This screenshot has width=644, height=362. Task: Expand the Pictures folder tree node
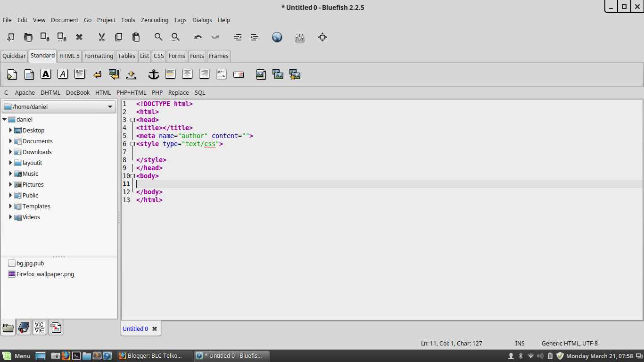[x=10, y=184]
